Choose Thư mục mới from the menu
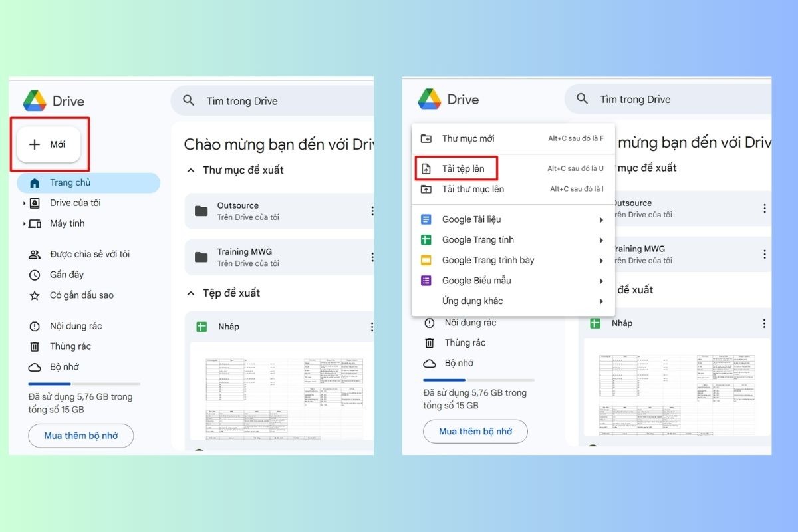Viewport: 798px width, 532px height. (513, 139)
